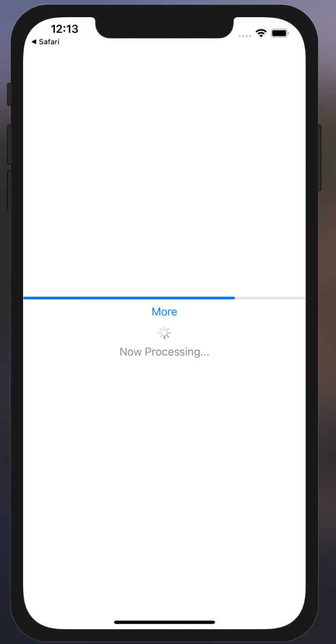Toggle the ring/silent switch on device frame
Viewport: 336px width, 644px height.
click(9, 94)
